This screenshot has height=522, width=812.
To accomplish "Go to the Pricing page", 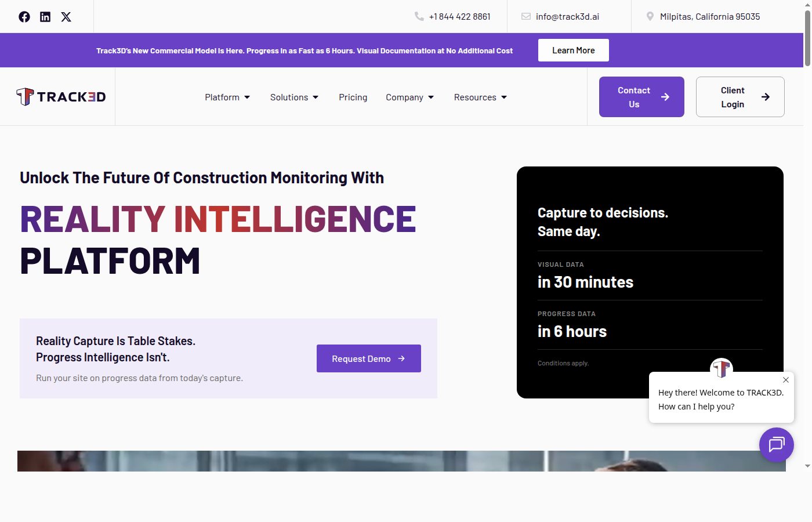I will [353, 97].
